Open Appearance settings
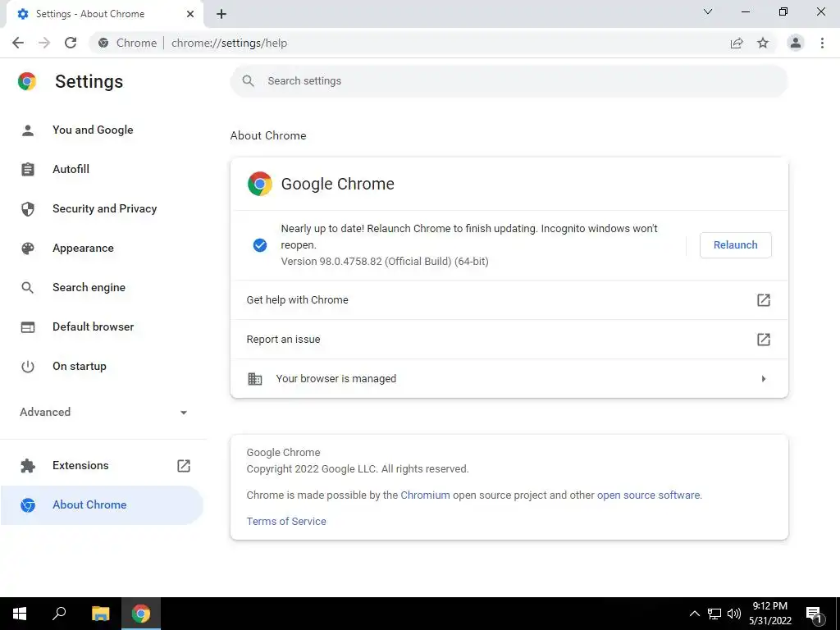This screenshot has height=630, width=840. (103, 248)
